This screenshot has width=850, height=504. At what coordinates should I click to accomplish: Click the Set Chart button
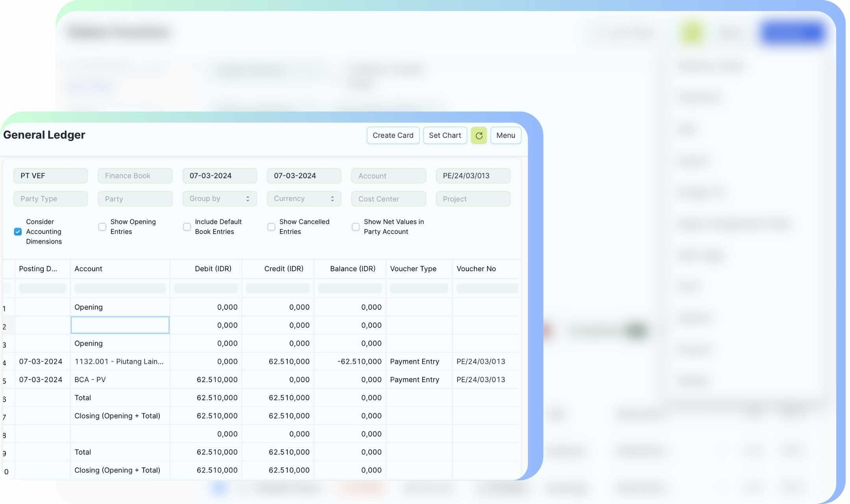(445, 135)
